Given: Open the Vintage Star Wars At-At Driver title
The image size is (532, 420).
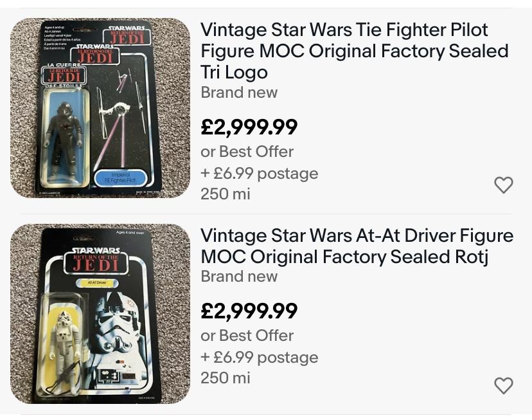Looking at the screenshot, I should pyautogui.click(x=357, y=246).
